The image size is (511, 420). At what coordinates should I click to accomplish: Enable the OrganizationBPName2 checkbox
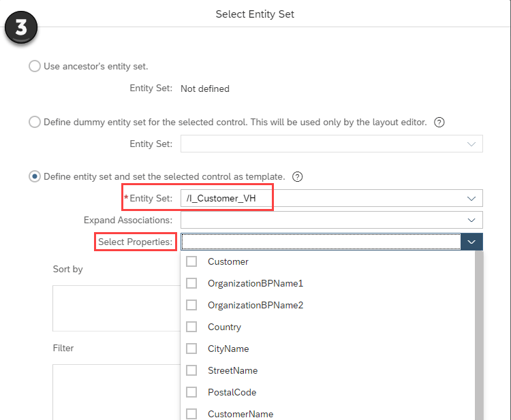point(191,305)
